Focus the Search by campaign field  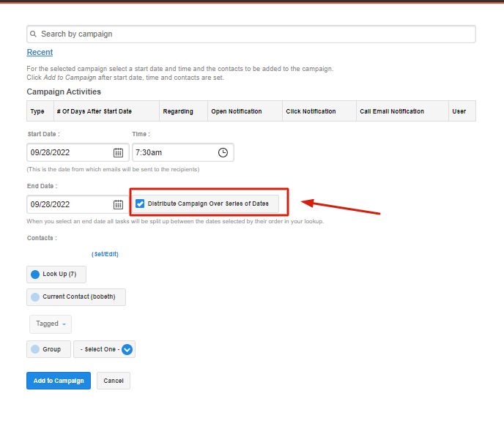click(251, 34)
